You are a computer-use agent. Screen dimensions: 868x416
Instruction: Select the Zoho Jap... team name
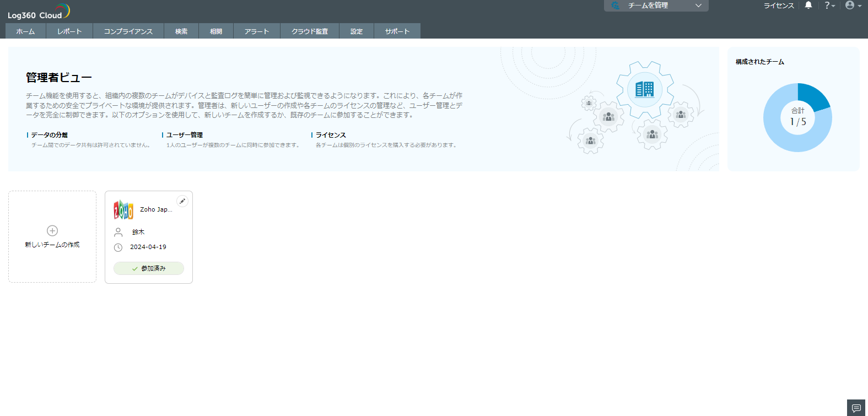156,209
